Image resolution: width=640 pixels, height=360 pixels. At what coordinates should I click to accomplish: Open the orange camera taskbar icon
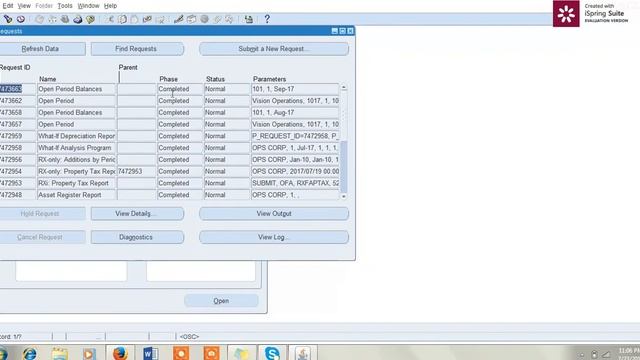tap(211, 353)
